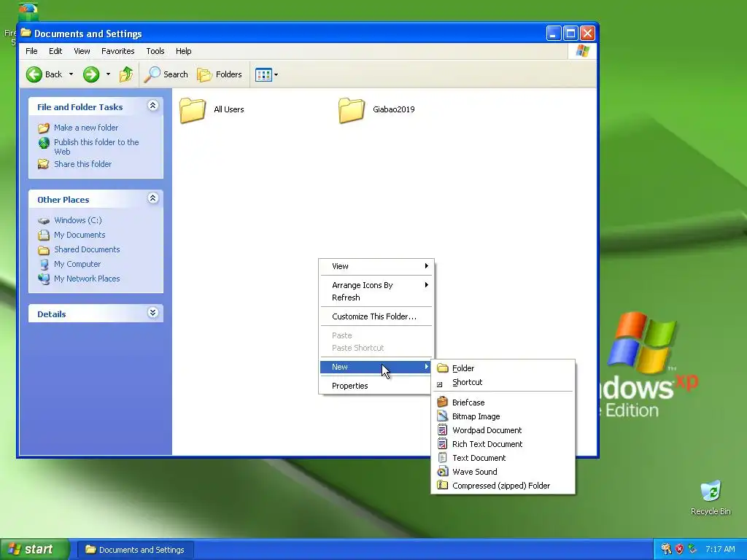This screenshot has width=747, height=560.
Task: Go to My Network Places link
Action: pyautogui.click(x=87, y=279)
